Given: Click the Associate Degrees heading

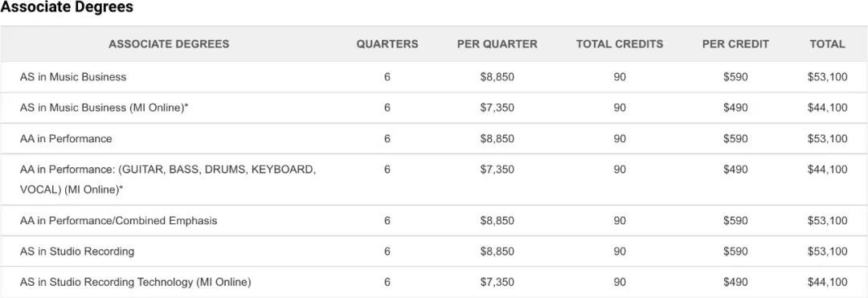Looking at the screenshot, I should pyautogui.click(x=67, y=8).
